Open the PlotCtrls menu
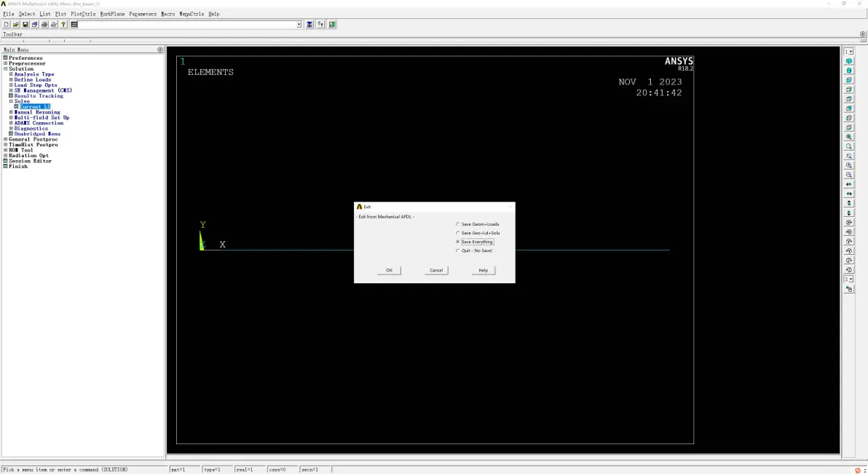This screenshot has width=868, height=474. point(83,14)
